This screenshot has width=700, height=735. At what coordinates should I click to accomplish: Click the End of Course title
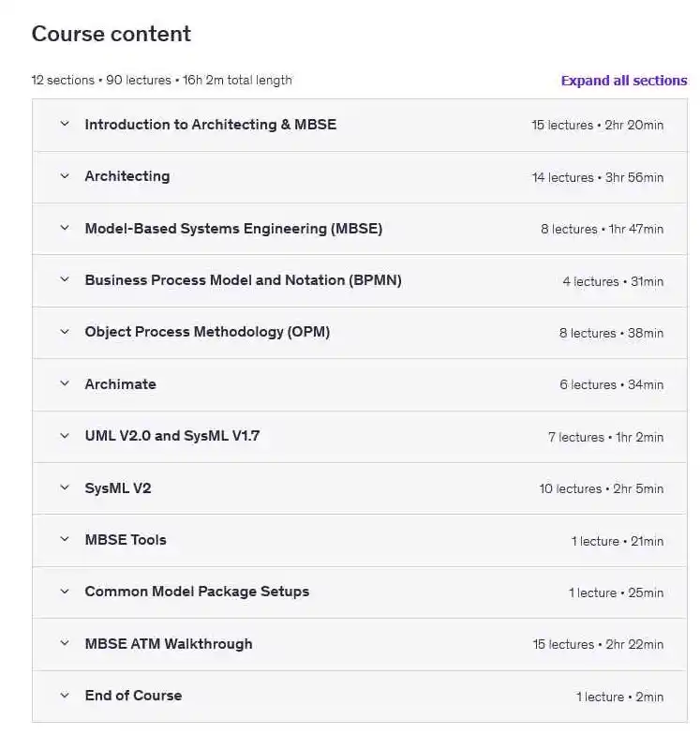[x=133, y=696]
